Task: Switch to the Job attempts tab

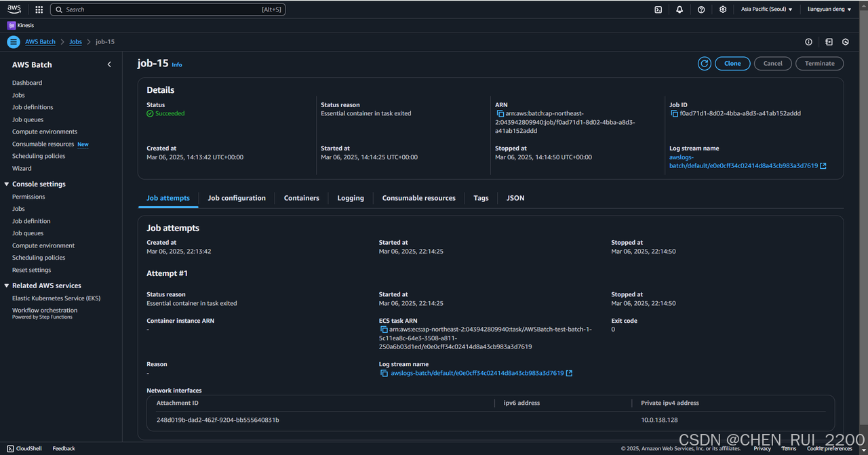Action: [x=168, y=198]
